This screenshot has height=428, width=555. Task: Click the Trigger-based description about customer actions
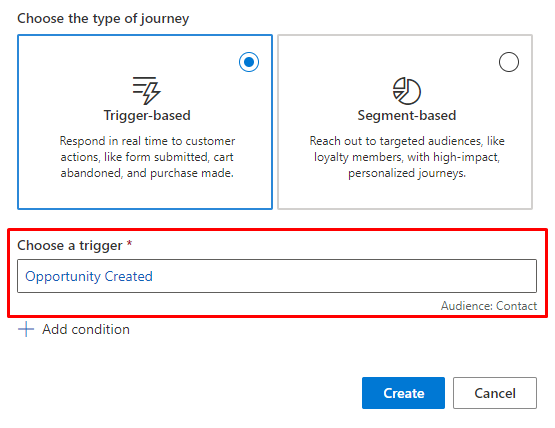pyautogui.click(x=147, y=157)
